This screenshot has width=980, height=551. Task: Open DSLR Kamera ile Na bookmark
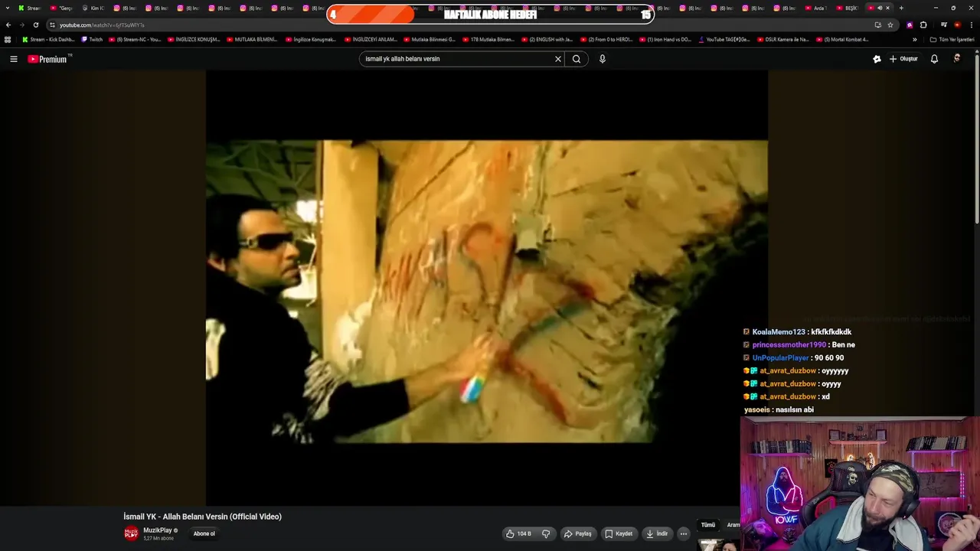coord(782,39)
